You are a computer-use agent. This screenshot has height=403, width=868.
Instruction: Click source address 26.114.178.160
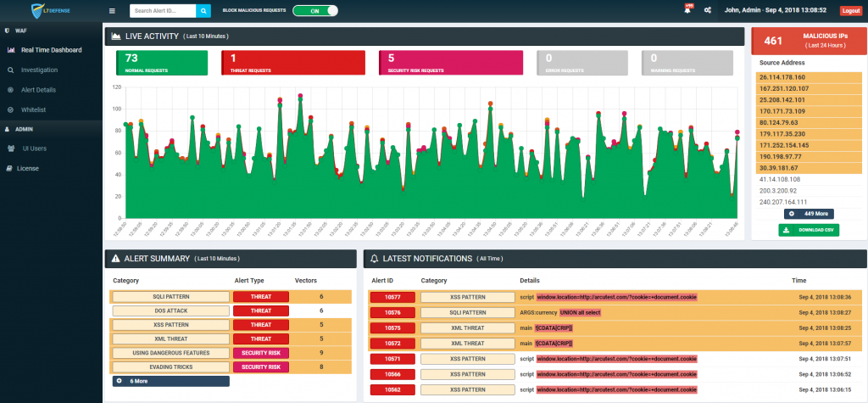[782, 77]
